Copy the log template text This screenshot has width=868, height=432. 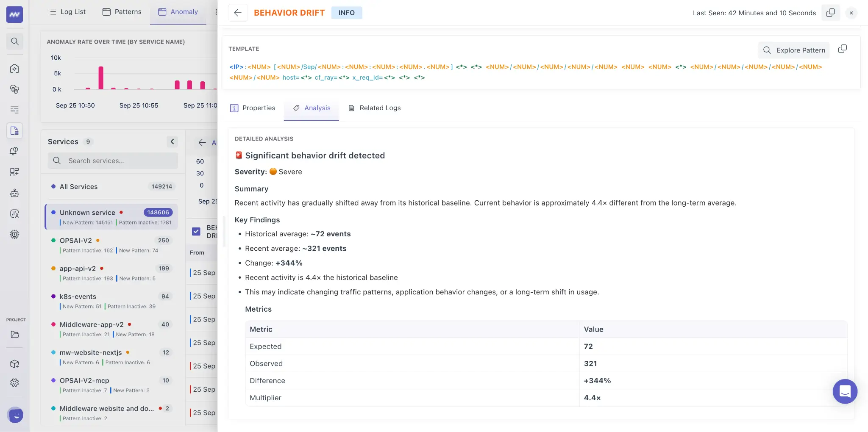click(843, 49)
